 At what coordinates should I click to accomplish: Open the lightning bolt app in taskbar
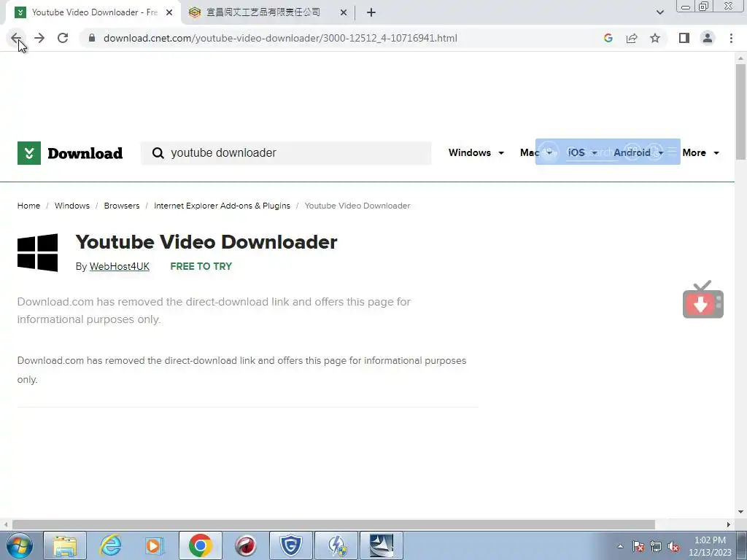336,545
